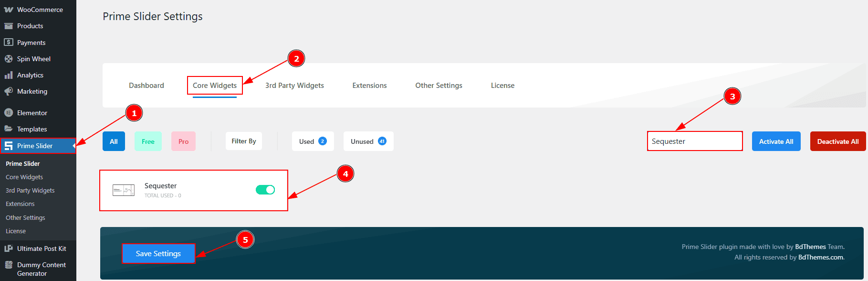
Task: Click the WooCommerce sidebar icon
Action: pos(9,10)
